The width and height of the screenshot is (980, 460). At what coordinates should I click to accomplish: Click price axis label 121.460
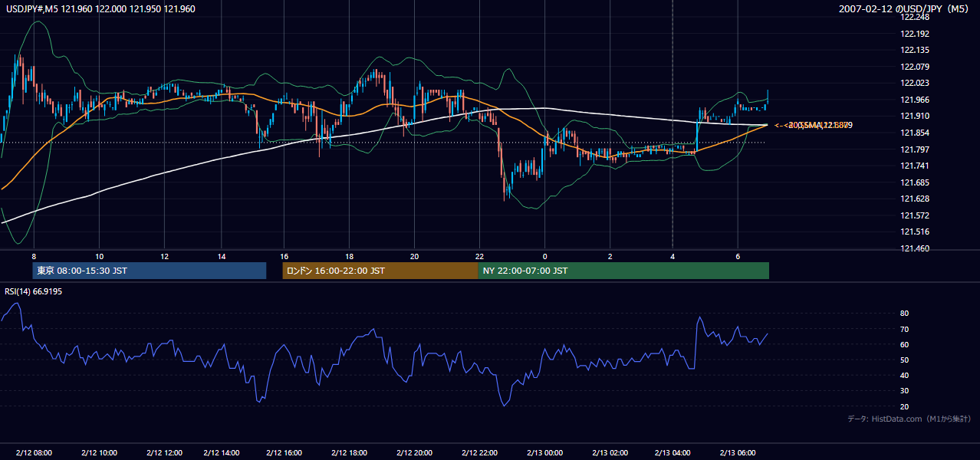pyautogui.click(x=916, y=248)
